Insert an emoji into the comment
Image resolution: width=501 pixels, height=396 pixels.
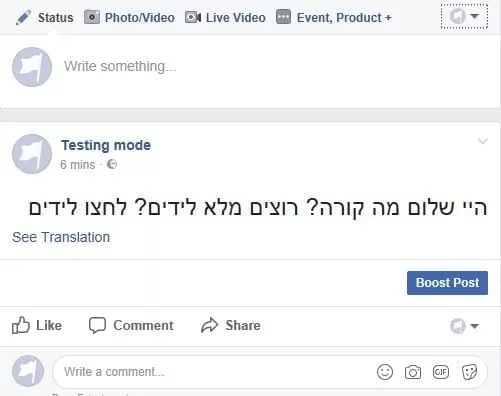pos(385,372)
